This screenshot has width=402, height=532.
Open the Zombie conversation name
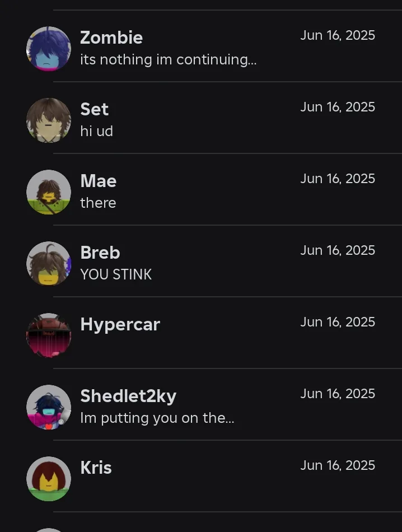pos(111,38)
